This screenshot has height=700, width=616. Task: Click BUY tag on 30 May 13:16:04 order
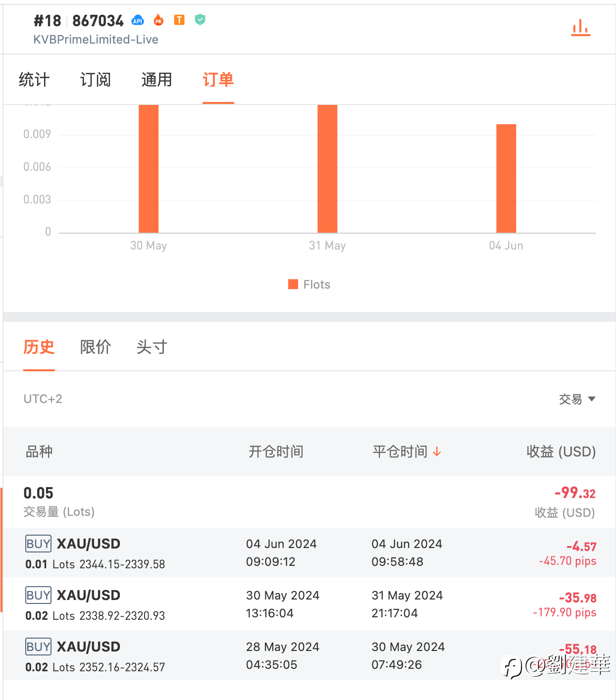click(x=38, y=595)
